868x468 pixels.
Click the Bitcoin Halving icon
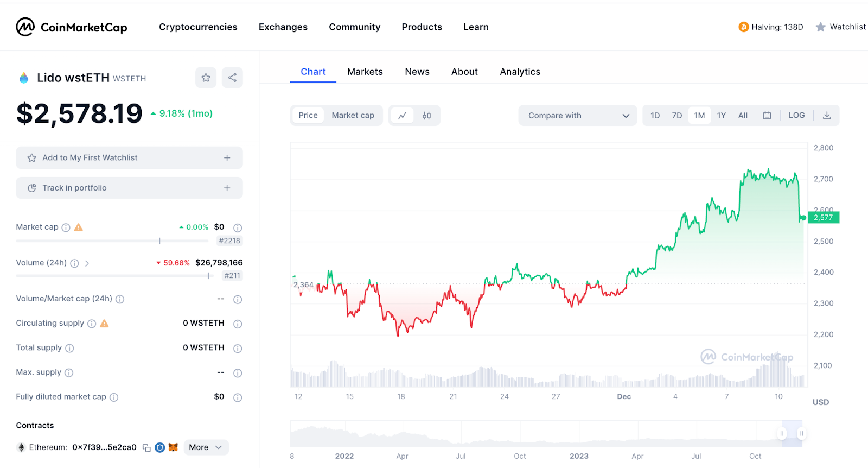pyautogui.click(x=743, y=27)
